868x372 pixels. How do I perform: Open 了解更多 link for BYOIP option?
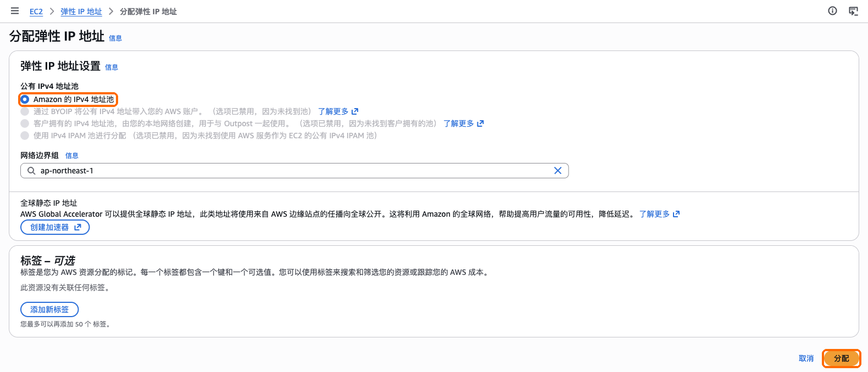[338, 111]
